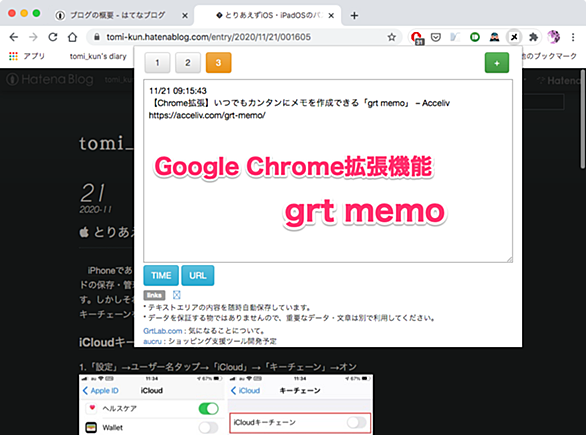Screen dimensions: 586x435
Task: Click the memo text area corner handle
Action: pos(509,259)
